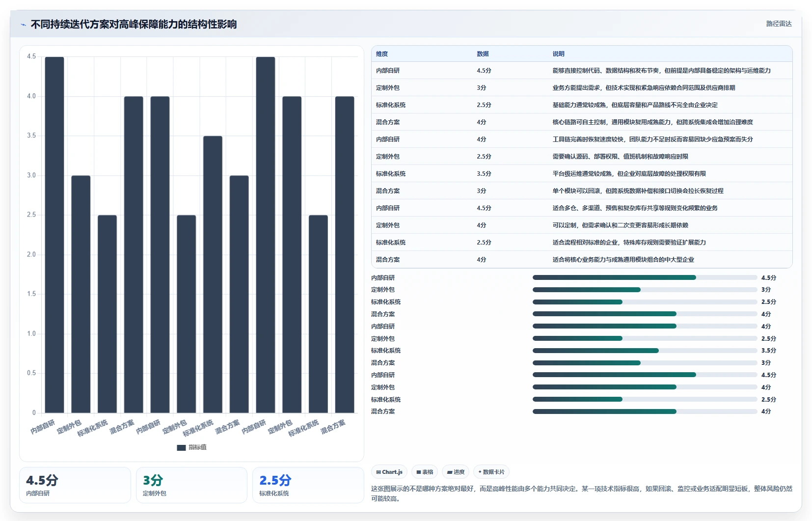Open the 2.5分 标准化系统 stat card
The image size is (812, 521).
(x=308, y=485)
